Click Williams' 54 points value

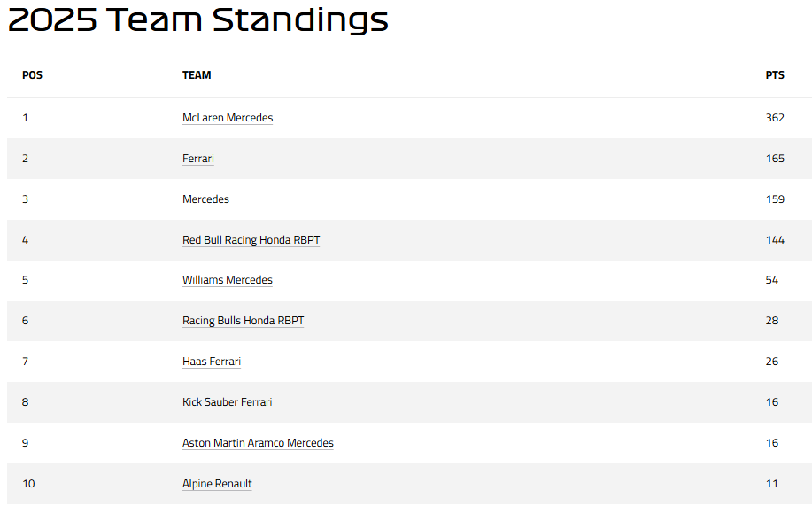pyautogui.click(x=771, y=280)
